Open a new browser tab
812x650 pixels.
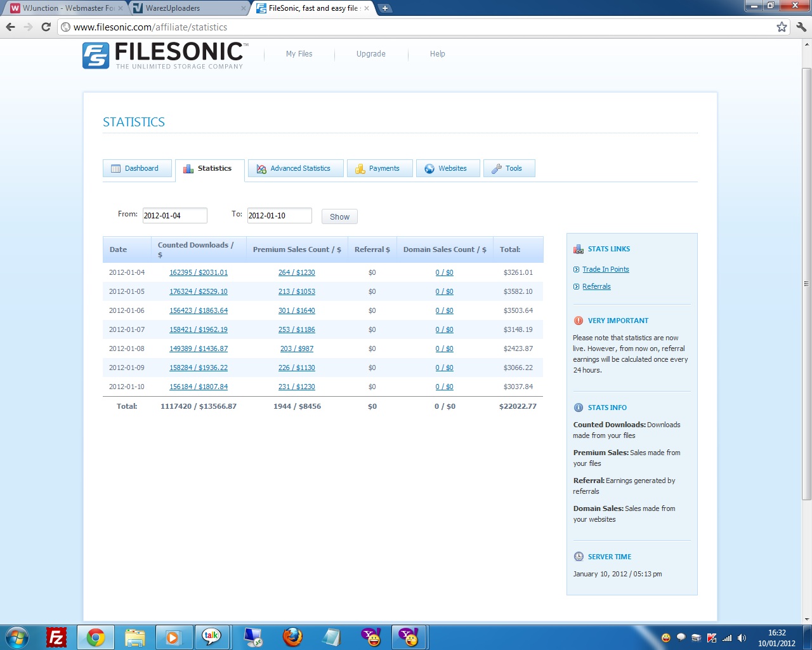click(x=384, y=8)
